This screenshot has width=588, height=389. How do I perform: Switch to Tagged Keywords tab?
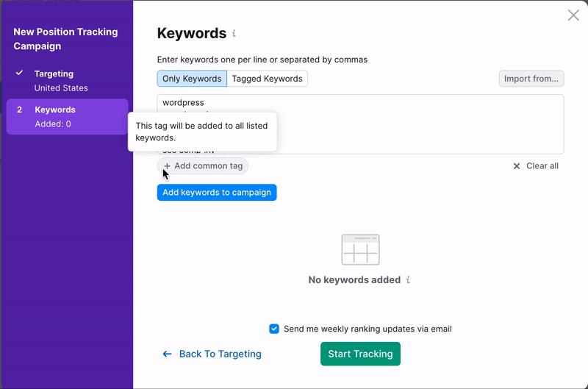[x=268, y=79]
